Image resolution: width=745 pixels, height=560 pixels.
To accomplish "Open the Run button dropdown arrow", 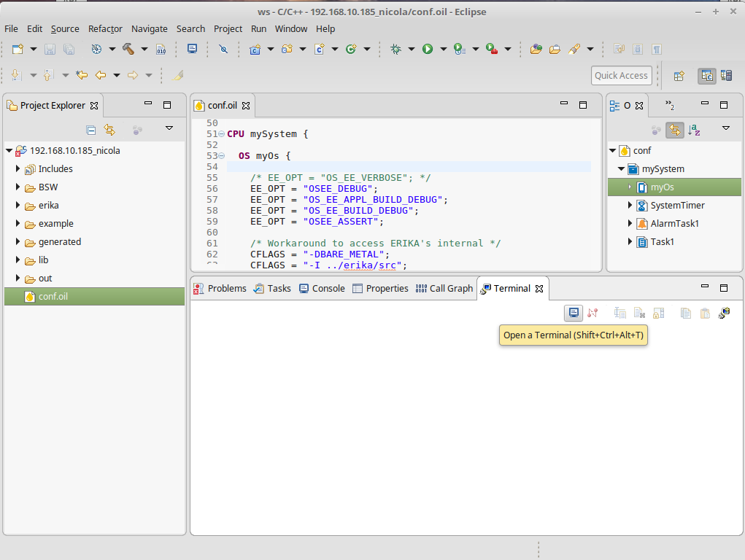I will [444, 49].
